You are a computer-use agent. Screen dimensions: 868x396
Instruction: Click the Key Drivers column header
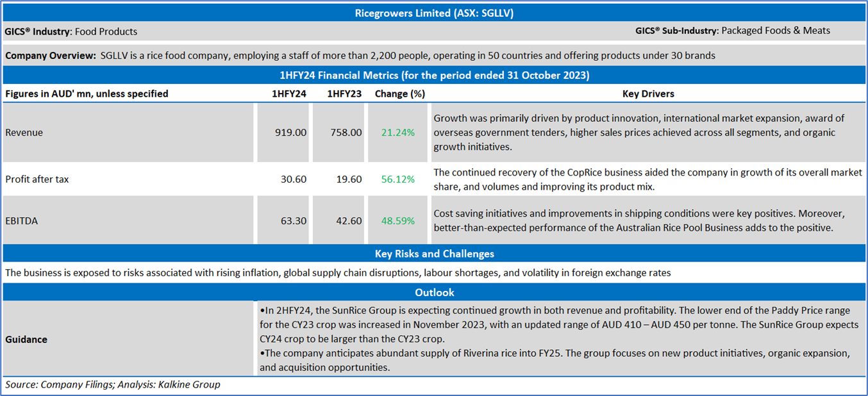[648, 94]
